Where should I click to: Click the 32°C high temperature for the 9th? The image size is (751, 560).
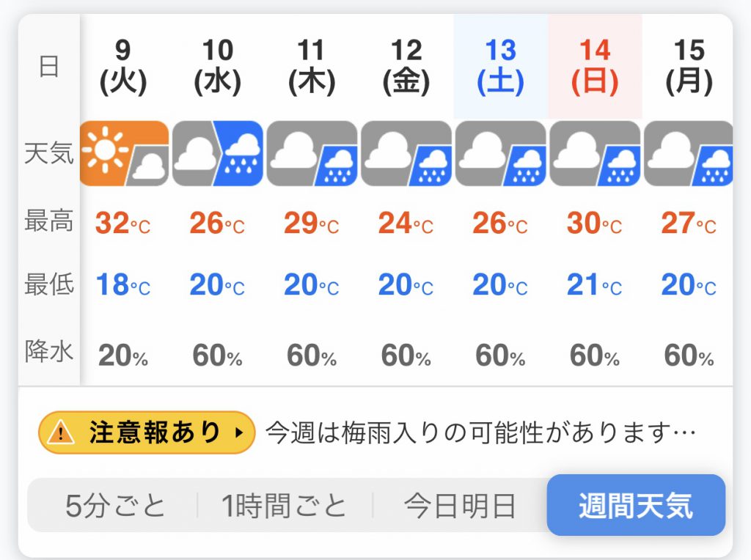coord(123,223)
